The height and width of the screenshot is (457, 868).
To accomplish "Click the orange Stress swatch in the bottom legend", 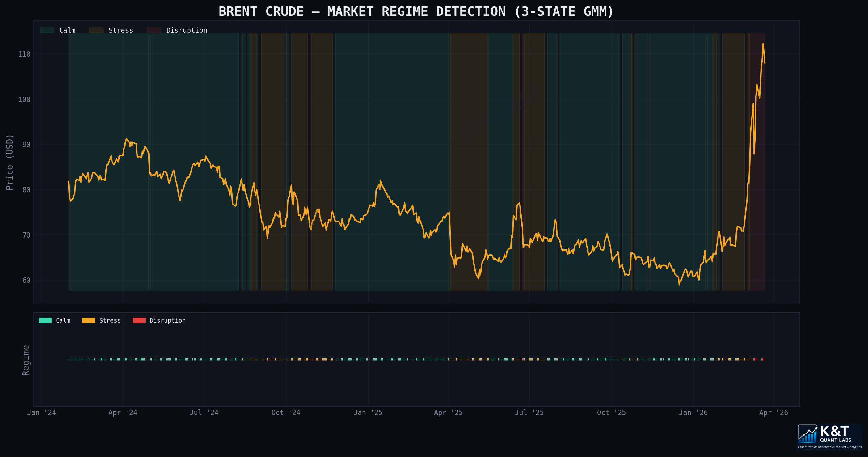I will point(89,320).
